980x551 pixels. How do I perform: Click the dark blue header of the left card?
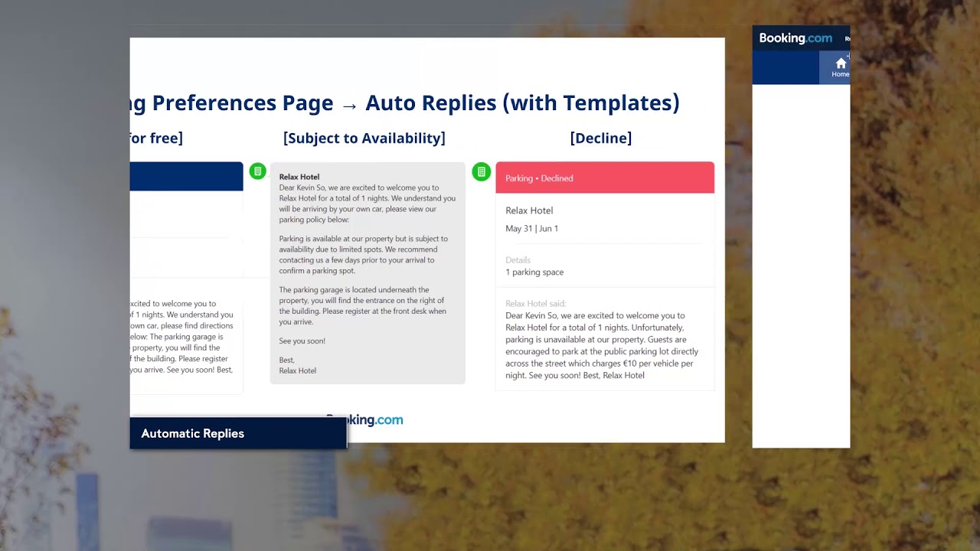click(x=186, y=176)
